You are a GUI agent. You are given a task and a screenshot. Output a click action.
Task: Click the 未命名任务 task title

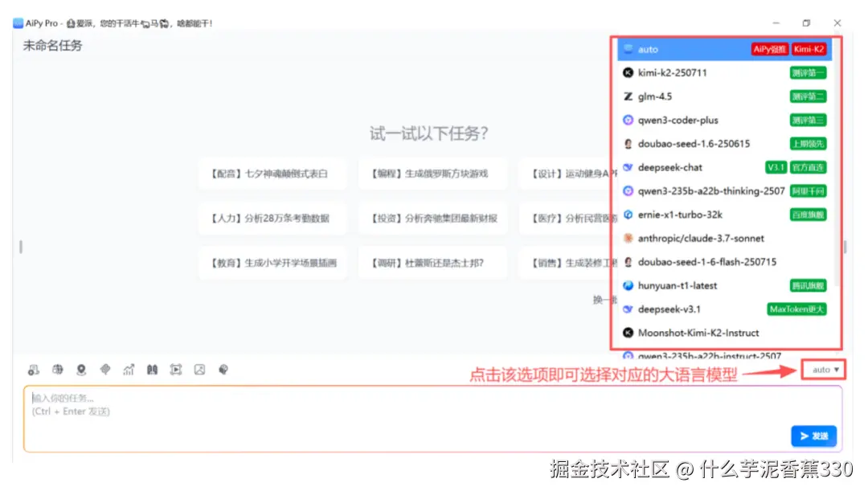pyautogui.click(x=52, y=46)
